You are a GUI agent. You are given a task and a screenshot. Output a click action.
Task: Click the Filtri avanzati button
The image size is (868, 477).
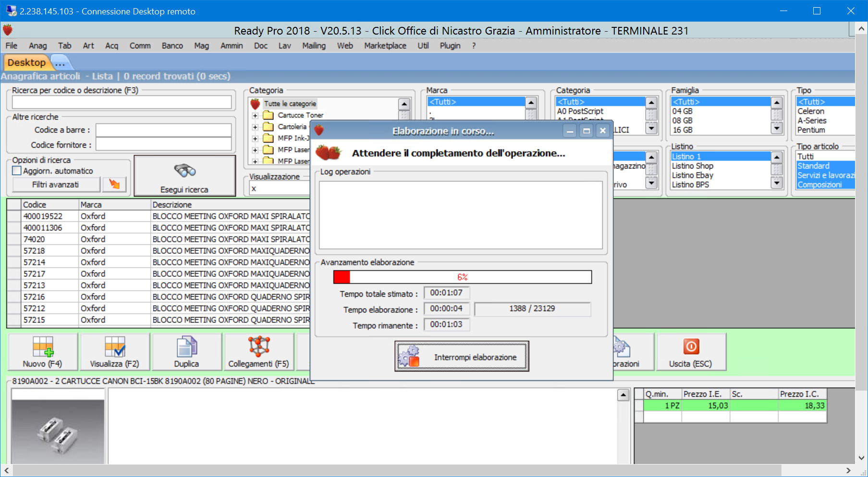coord(56,184)
